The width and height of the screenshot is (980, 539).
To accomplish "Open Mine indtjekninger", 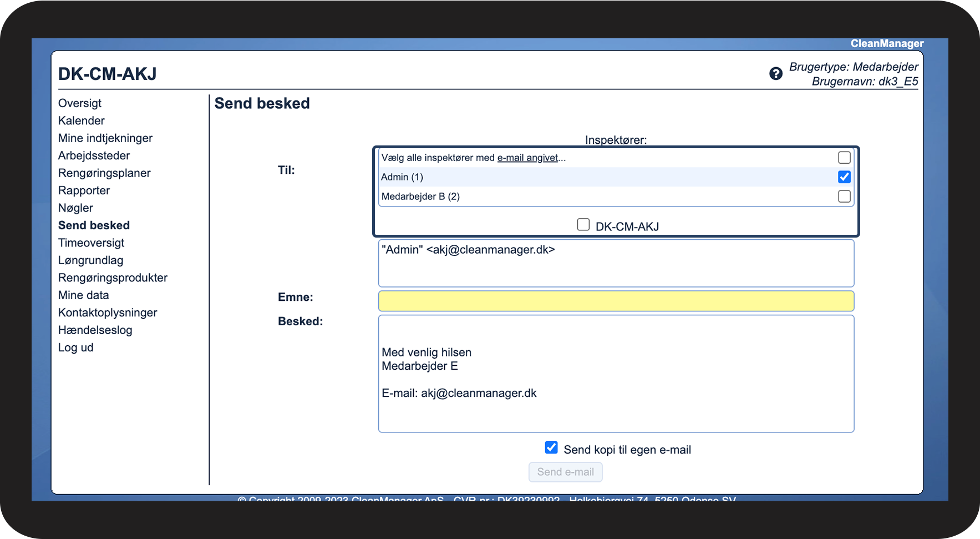I will [105, 138].
